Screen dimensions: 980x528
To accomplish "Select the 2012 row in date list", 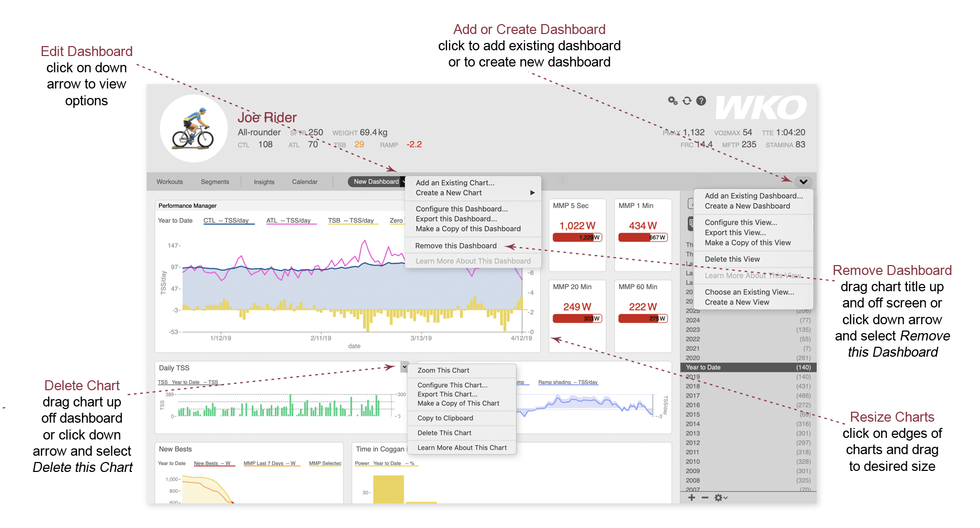I will (748, 443).
